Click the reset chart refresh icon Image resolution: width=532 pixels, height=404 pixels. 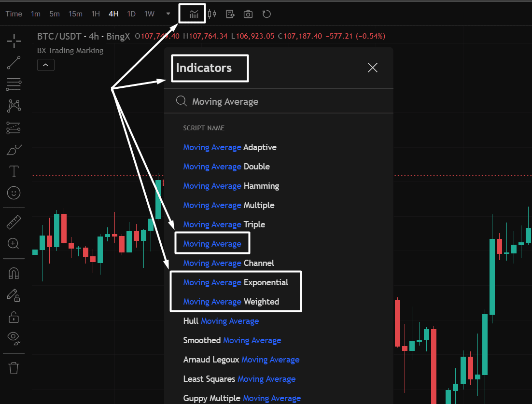coord(266,14)
